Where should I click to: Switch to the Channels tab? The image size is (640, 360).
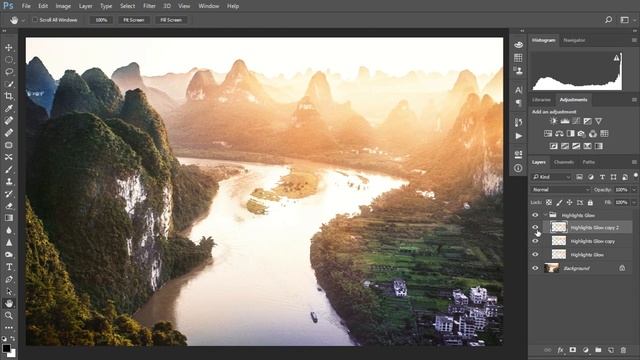564,162
